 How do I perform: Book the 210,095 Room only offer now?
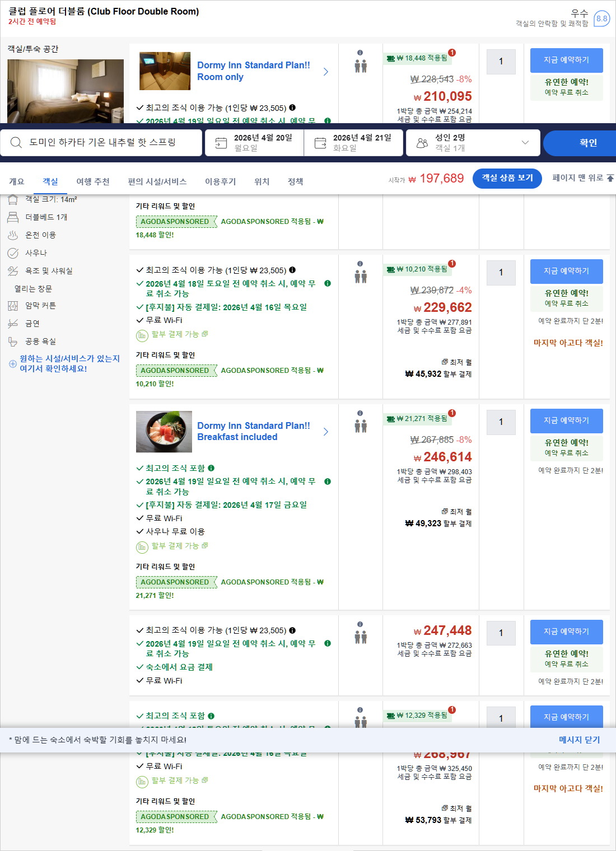point(566,60)
